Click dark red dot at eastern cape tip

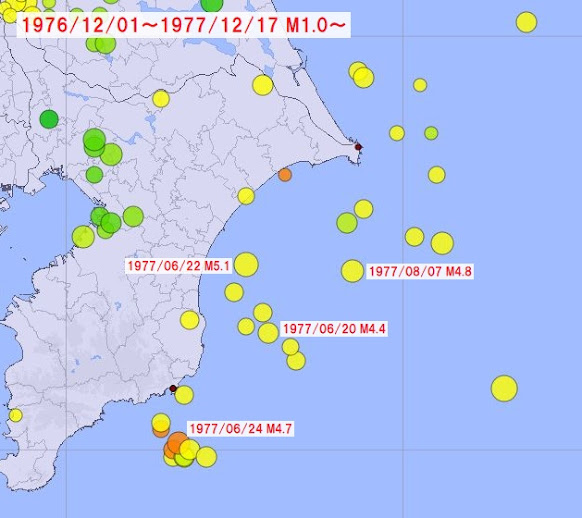(358, 147)
